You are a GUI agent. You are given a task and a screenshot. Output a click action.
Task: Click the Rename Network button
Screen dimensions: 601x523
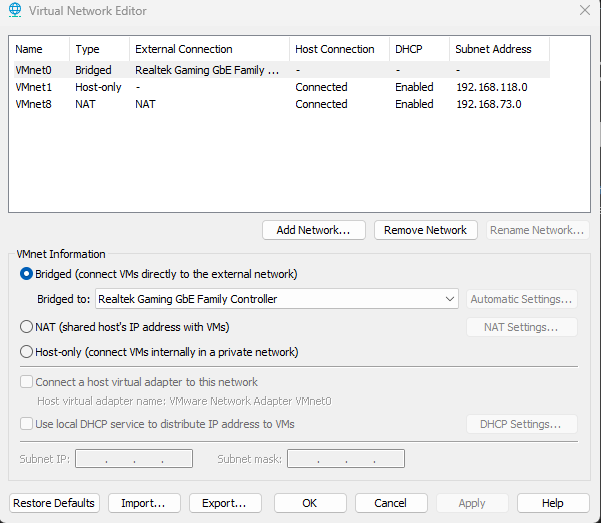click(x=537, y=230)
